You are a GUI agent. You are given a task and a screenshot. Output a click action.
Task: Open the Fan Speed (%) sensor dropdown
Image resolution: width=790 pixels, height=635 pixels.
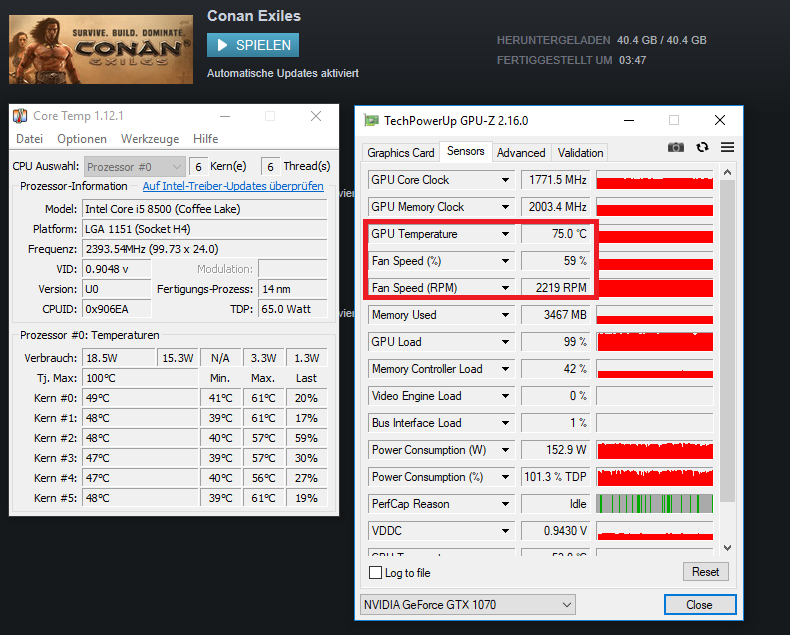(x=505, y=261)
